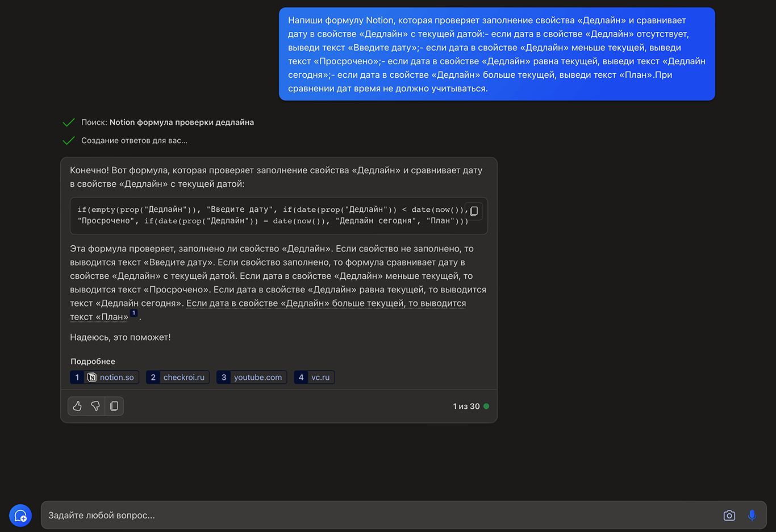
Task: Start a new topic chat button
Action: point(20,516)
